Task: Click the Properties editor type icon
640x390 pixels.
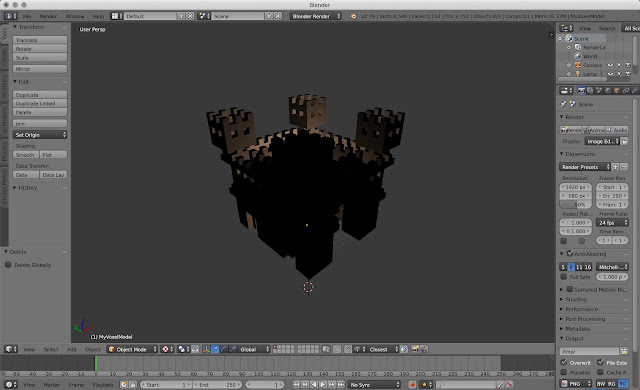Action: click(x=566, y=91)
